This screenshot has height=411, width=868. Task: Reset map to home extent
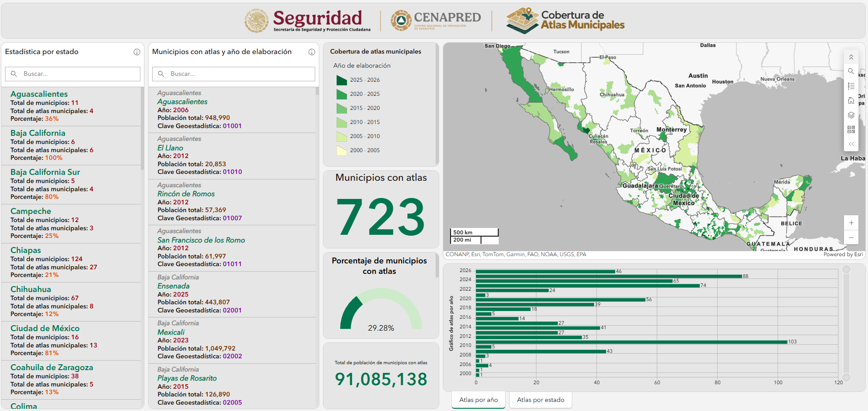[x=851, y=100]
